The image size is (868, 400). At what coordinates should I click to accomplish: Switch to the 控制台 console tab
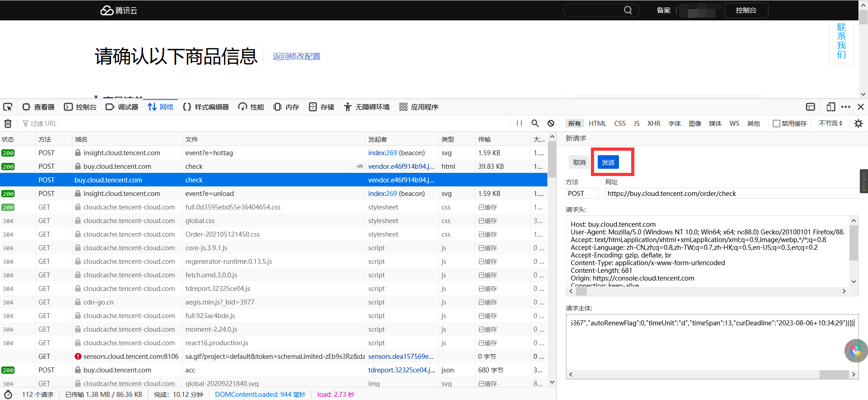[x=80, y=107]
